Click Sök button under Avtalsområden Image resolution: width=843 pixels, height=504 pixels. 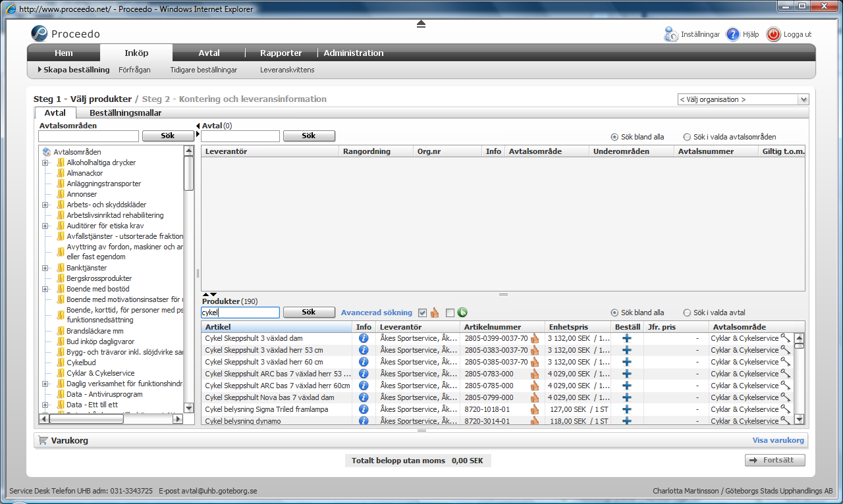point(168,136)
